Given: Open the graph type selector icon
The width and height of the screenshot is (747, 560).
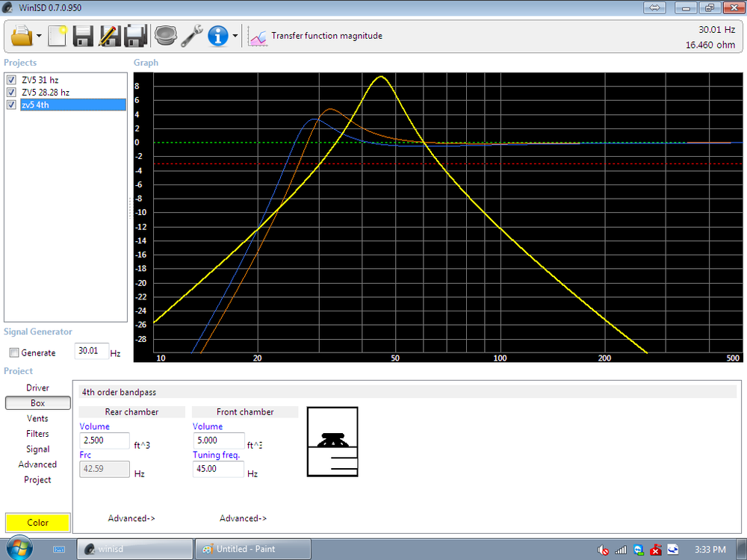Looking at the screenshot, I should tap(257, 37).
